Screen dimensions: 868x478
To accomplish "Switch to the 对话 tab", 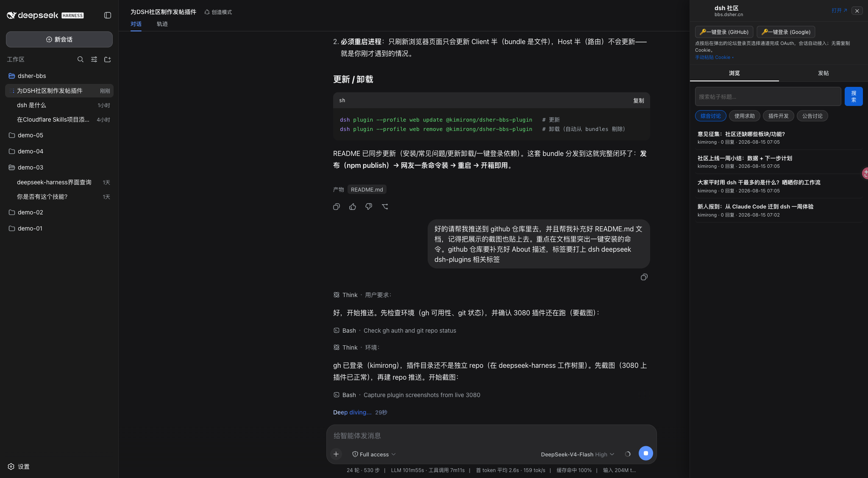I will pyautogui.click(x=136, y=24).
